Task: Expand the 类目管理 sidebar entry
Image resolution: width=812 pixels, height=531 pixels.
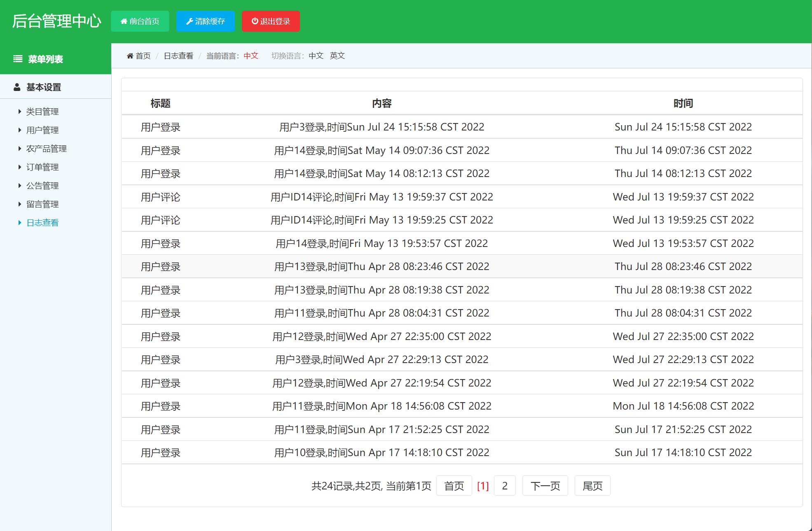Action: click(x=42, y=112)
